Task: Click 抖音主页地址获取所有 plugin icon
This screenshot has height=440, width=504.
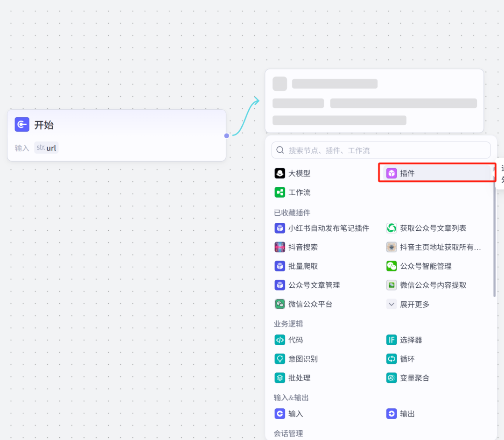Action: coord(391,247)
